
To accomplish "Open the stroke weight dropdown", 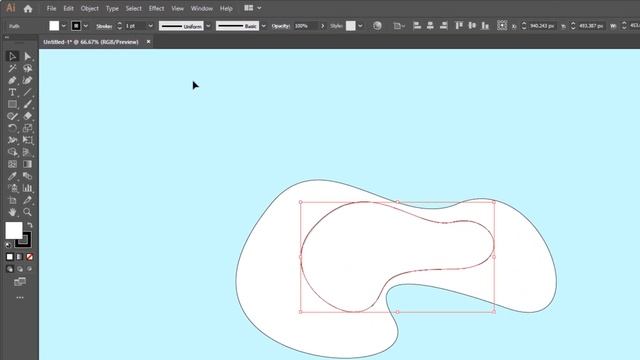I will point(150,26).
